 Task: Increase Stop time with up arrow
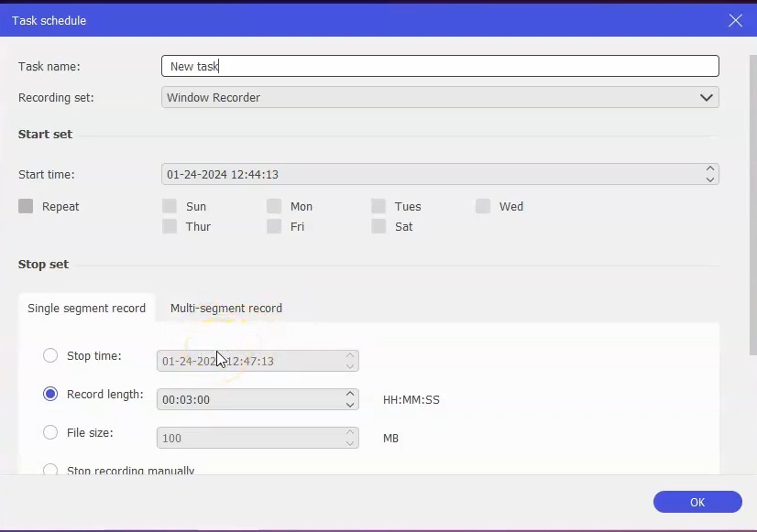pyautogui.click(x=350, y=356)
